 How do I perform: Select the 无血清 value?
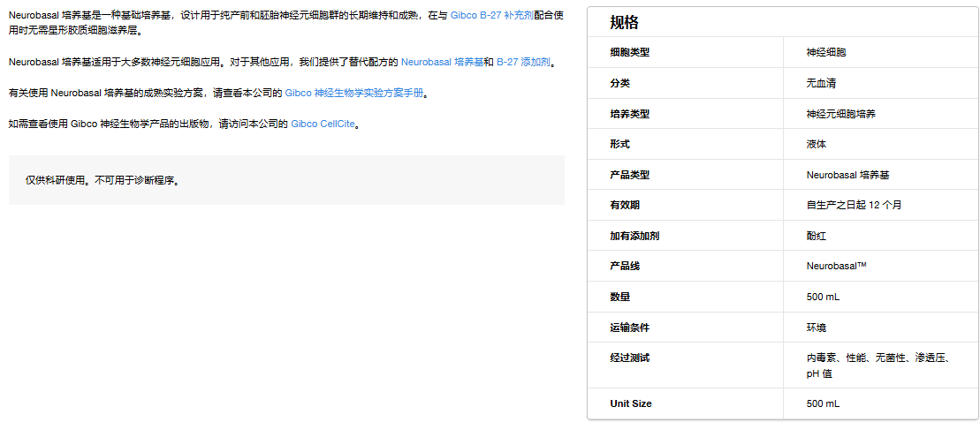[x=821, y=83]
